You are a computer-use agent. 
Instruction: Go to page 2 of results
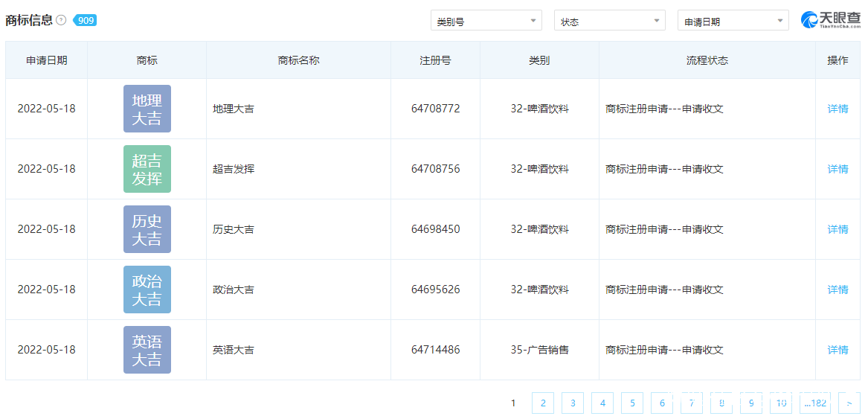543,403
